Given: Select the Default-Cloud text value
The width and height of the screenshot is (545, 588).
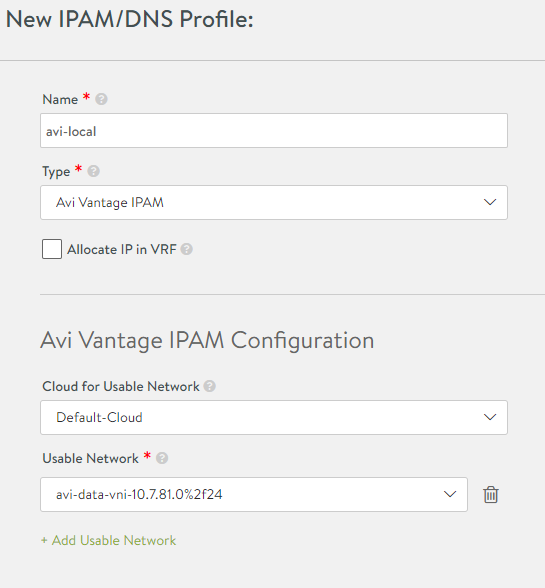Looking at the screenshot, I should 99,417.
